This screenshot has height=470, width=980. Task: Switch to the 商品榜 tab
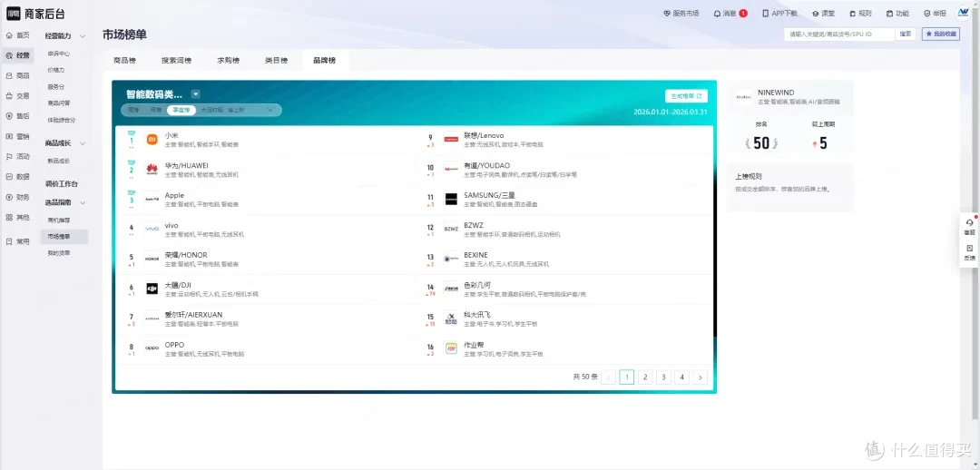tap(125, 61)
